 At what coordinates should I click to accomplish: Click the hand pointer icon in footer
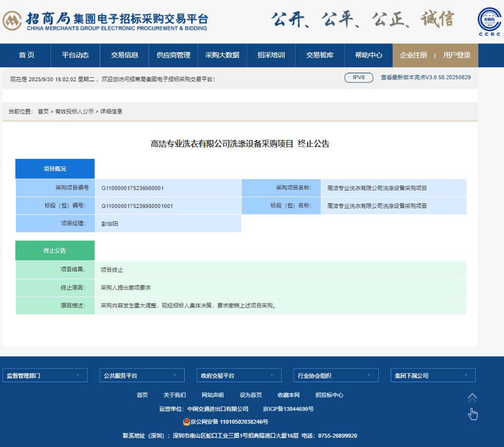[472, 414]
